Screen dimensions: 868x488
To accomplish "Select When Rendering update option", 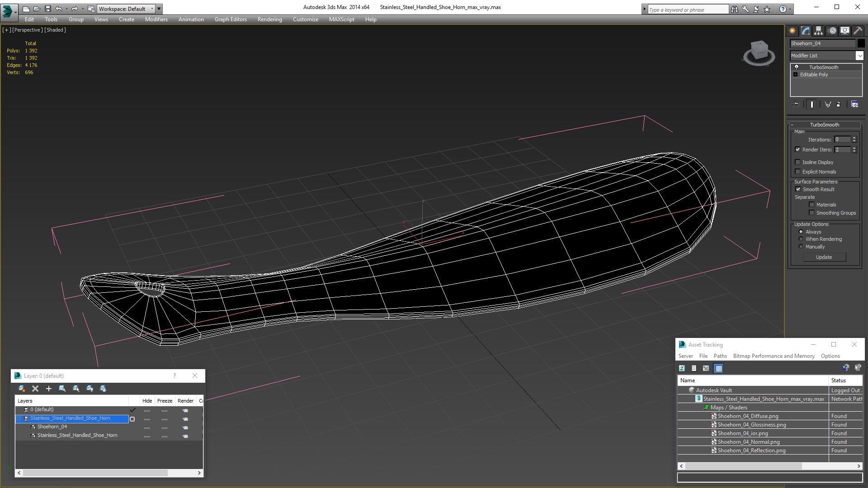I will [801, 239].
